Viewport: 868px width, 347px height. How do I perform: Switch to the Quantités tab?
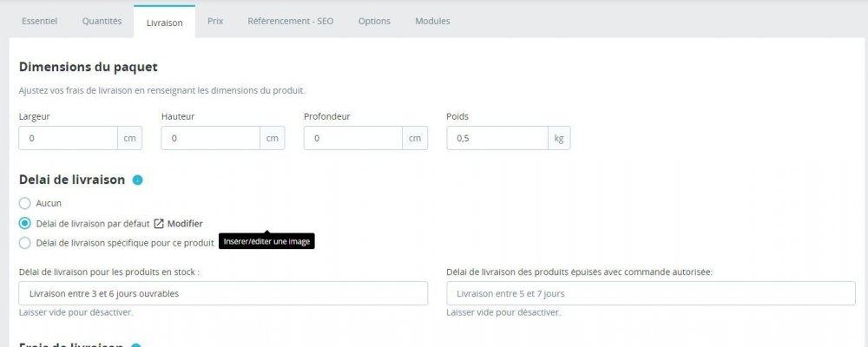[x=102, y=22]
